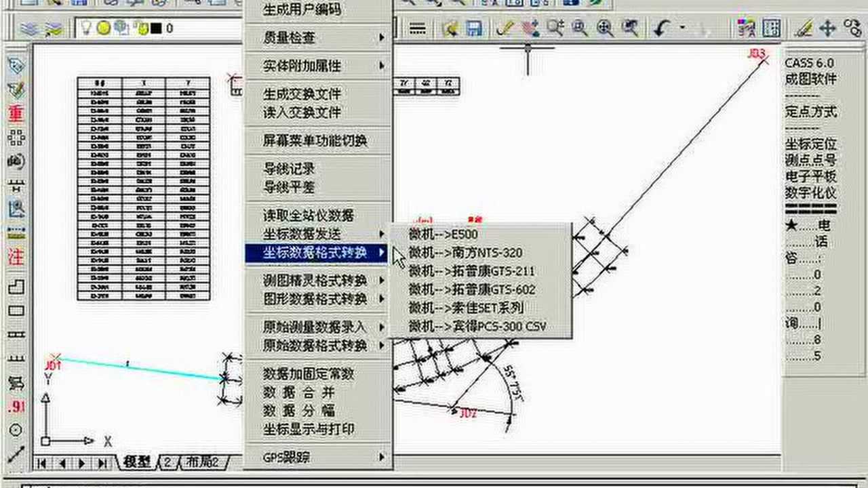Click the zoom extents magnifier with plus
868x488 pixels.
coord(605,28)
